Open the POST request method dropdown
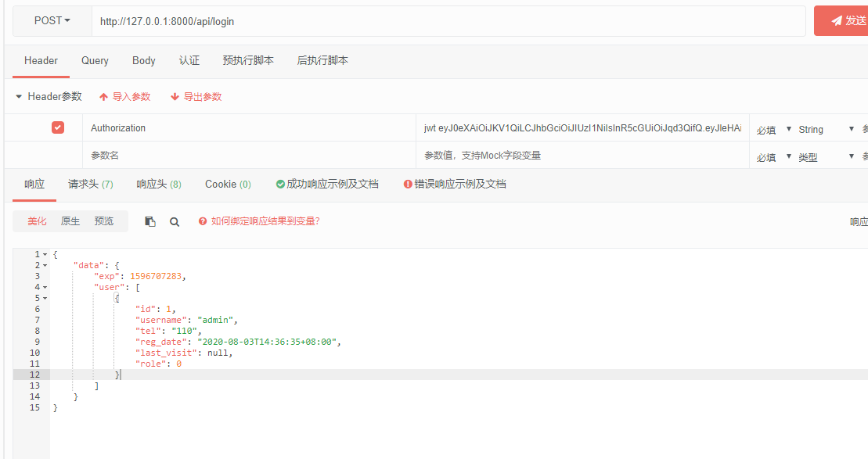The height and width of the screenshot is (459, 868). coord(52,21)
